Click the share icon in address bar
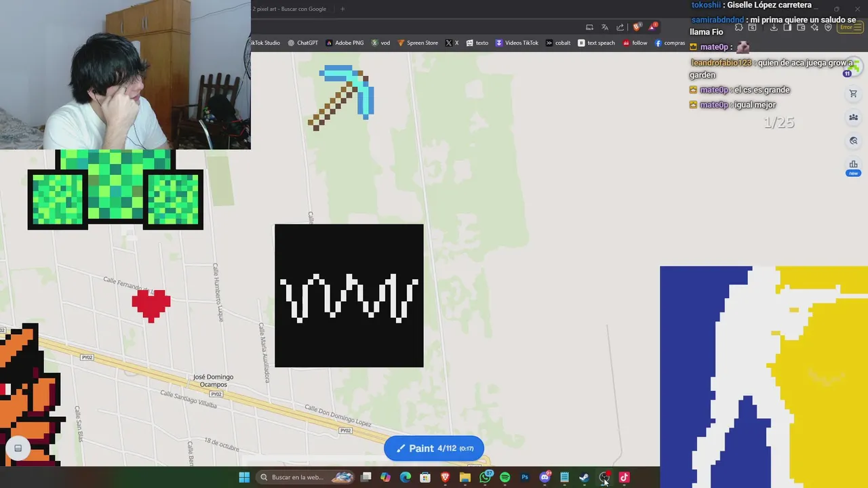 point(620,27)
